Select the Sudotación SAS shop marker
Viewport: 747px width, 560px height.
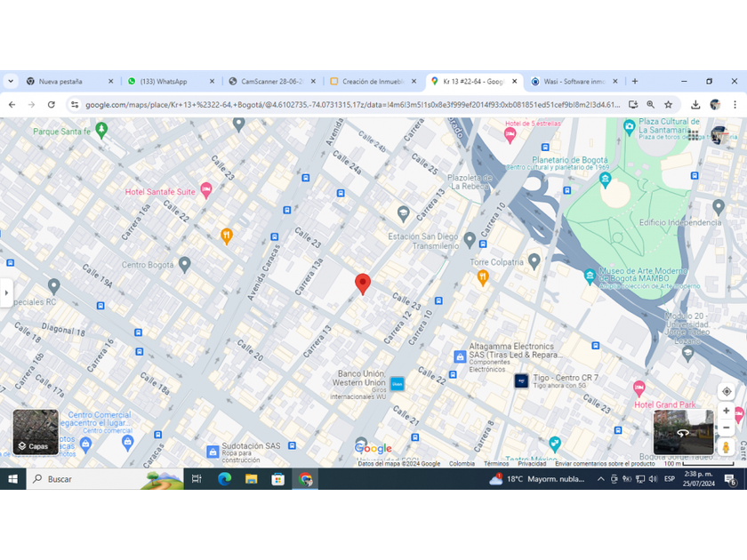(x=213, y=452)
